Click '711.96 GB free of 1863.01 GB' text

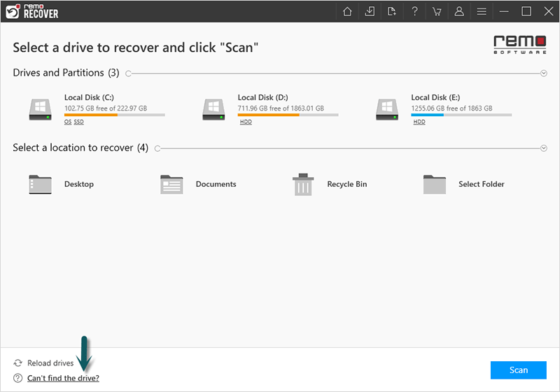point(281,108)
